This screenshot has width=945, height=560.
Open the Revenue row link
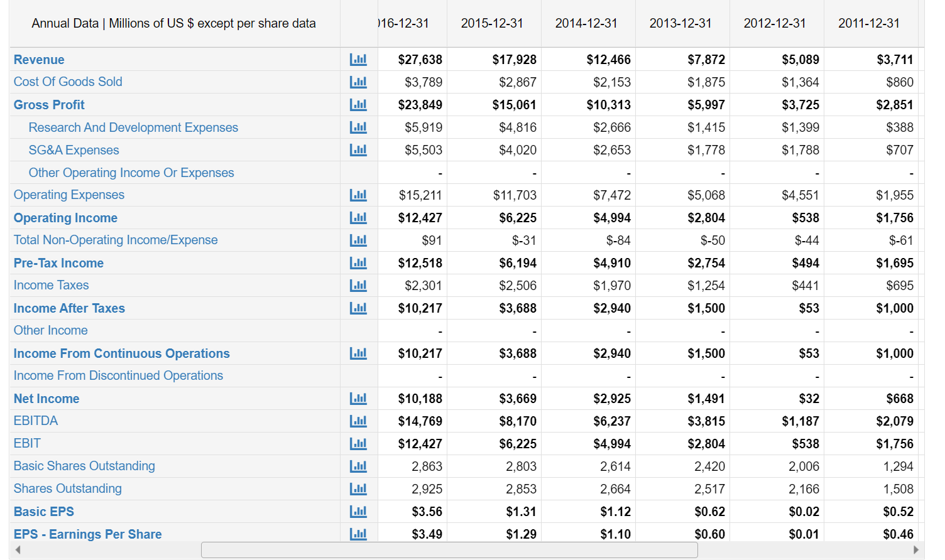click(39, 59)
